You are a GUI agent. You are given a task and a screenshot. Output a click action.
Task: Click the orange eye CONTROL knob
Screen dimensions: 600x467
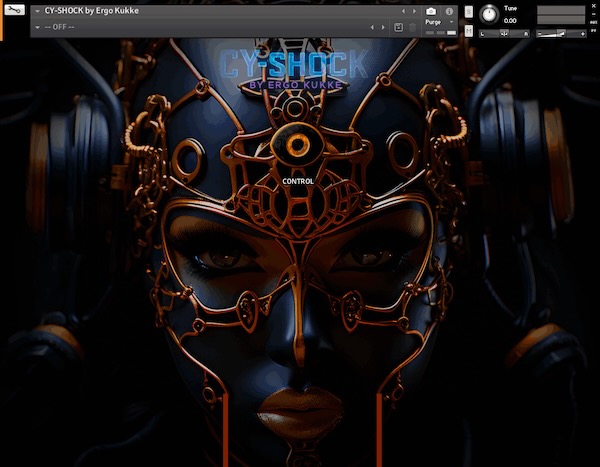[x=297, y=146]
